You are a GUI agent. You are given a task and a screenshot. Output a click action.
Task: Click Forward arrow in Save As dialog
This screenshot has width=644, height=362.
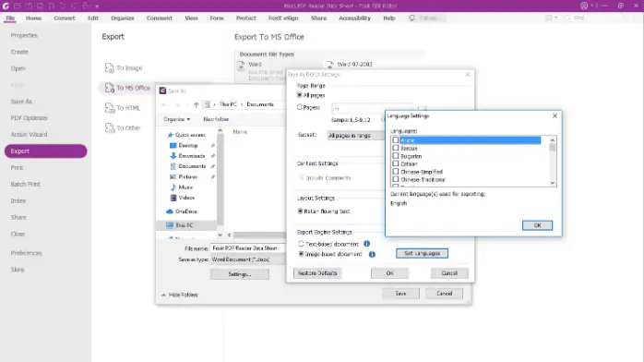point(177,104)
